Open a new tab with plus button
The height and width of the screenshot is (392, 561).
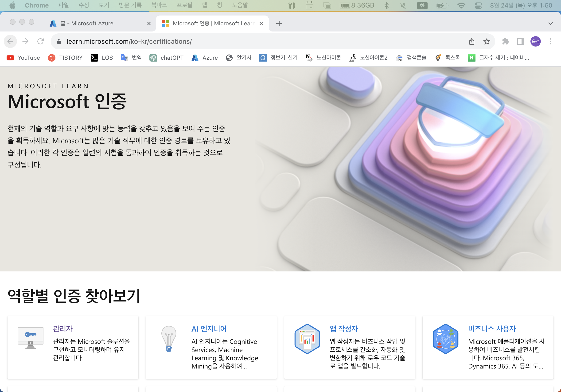[279, 24]
